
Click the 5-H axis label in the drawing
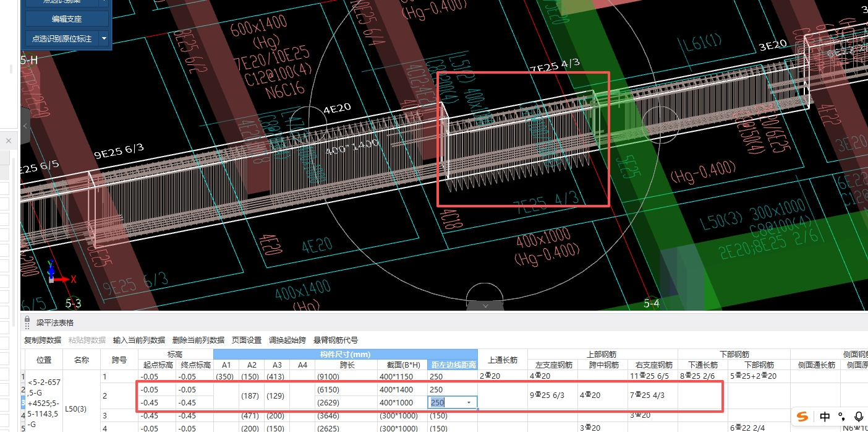29,60
